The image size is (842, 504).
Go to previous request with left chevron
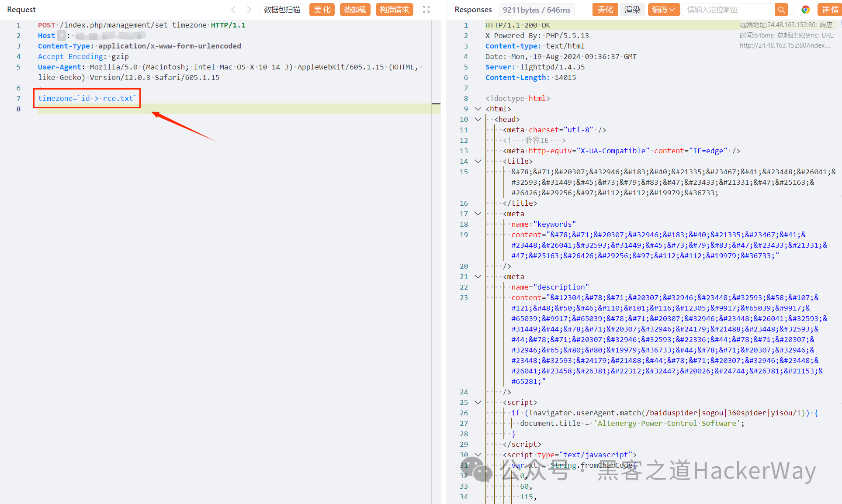233,10
